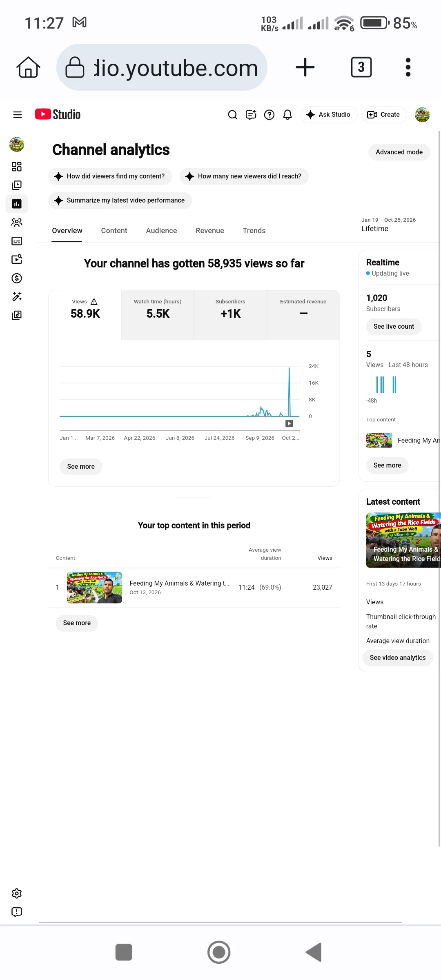Go to Dashboard in sidebar
The width and height of the screenshot is (441, 980).
(17, 167)
